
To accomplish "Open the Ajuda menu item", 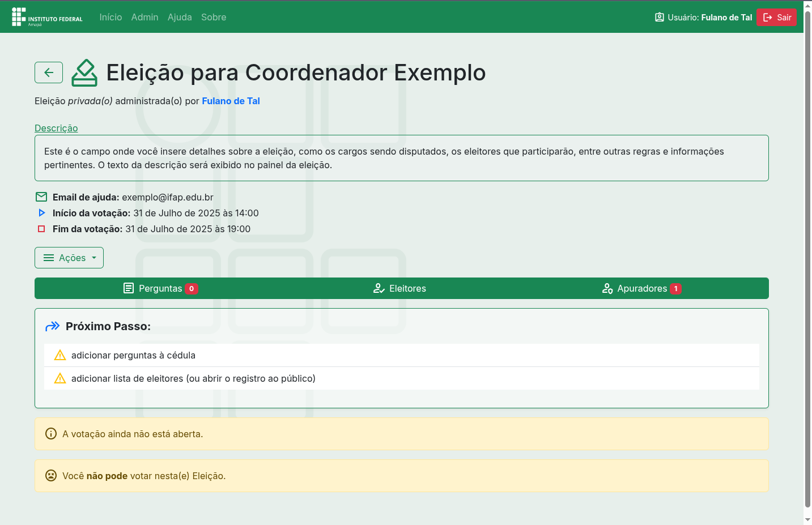I will [x=180, y=17].
